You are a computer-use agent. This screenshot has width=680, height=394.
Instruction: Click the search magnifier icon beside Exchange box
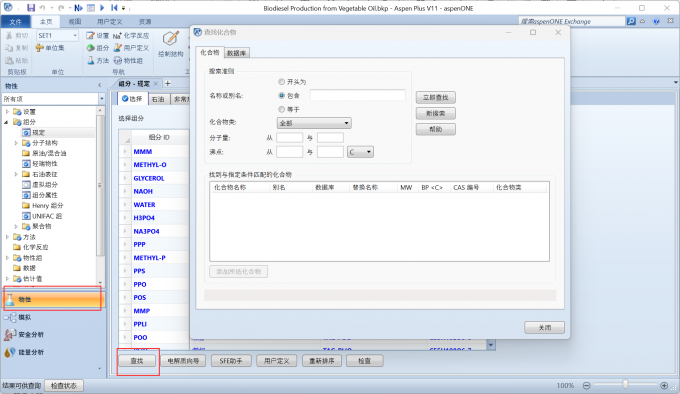click(x=631, y=21)
